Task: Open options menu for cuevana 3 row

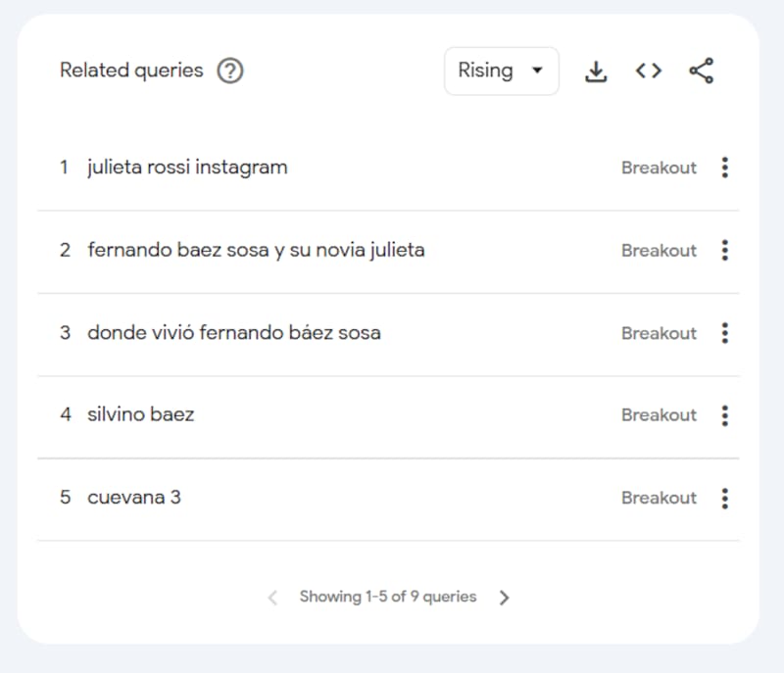Action: point(724,498)
